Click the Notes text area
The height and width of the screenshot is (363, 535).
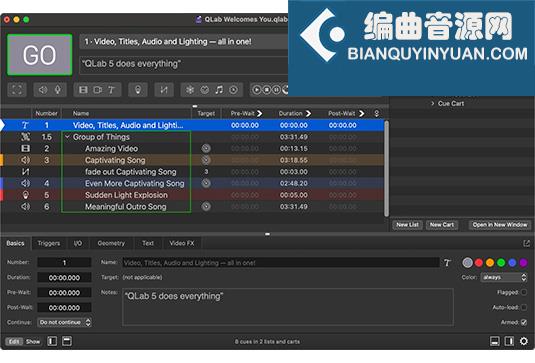(288, 307)
